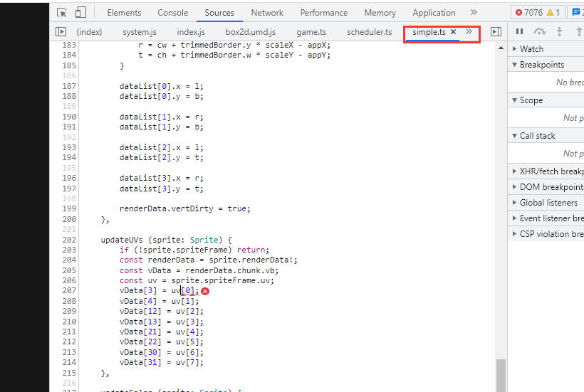Activate the inspect element picker icon
The height and width of the screenshot is (392, 584).
coord(61,13)
